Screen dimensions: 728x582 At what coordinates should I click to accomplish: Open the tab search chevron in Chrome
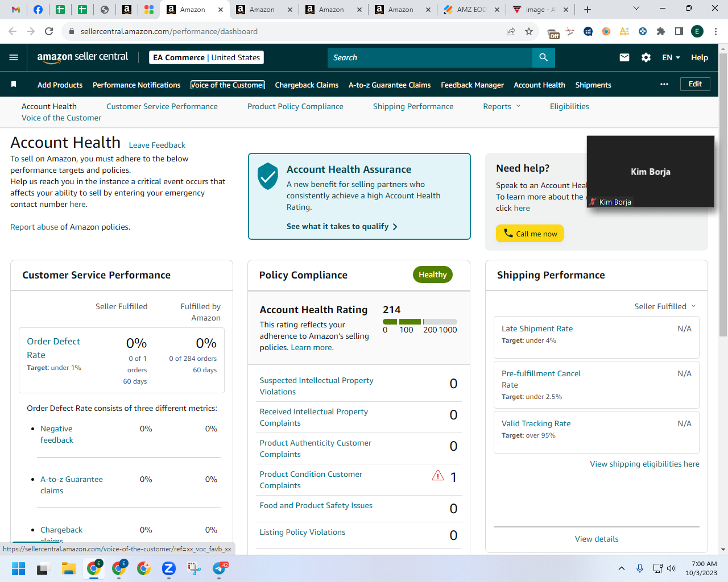click(636, 9)
